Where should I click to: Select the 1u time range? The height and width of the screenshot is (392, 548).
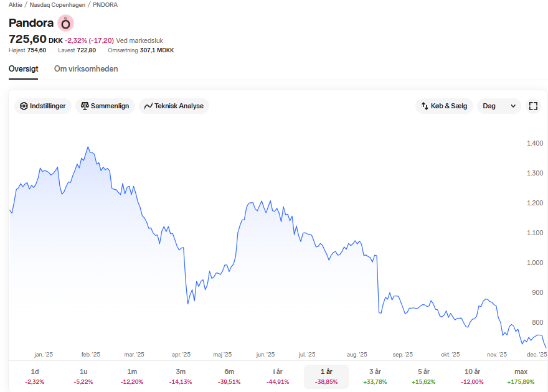83,376
